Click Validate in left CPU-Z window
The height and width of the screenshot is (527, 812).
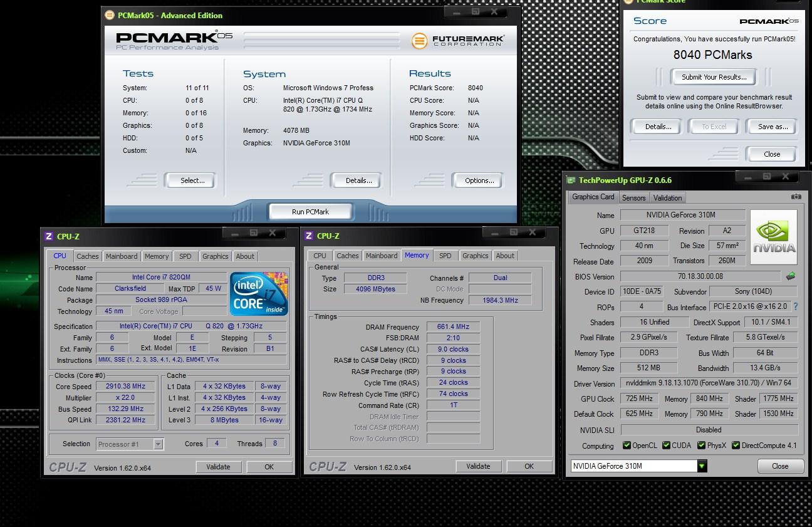pos(218,467)
